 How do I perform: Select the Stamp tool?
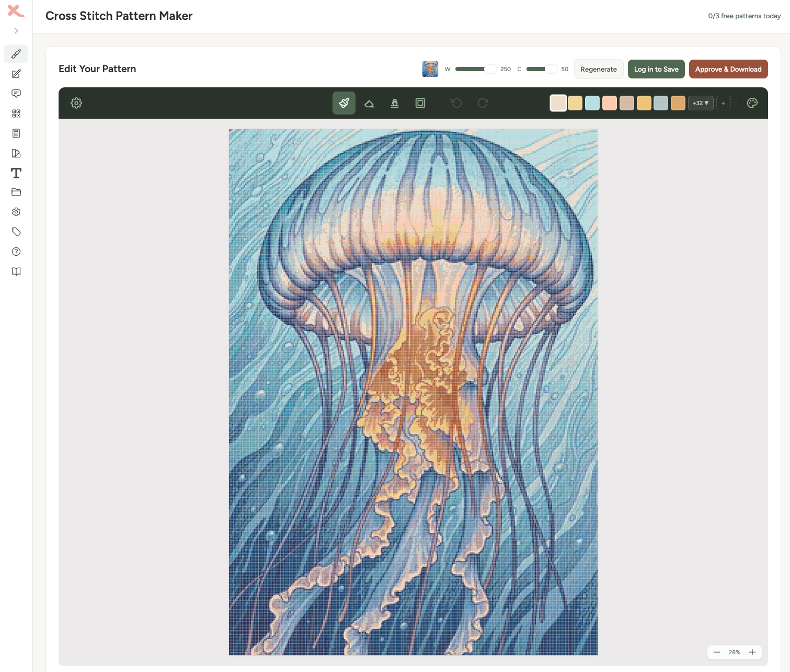[x=395, y=103]
